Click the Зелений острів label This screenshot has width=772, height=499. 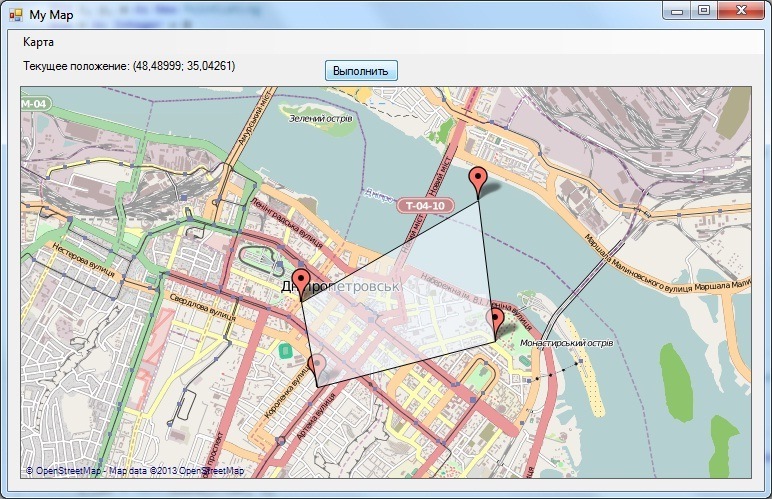[x=321, y=119]
